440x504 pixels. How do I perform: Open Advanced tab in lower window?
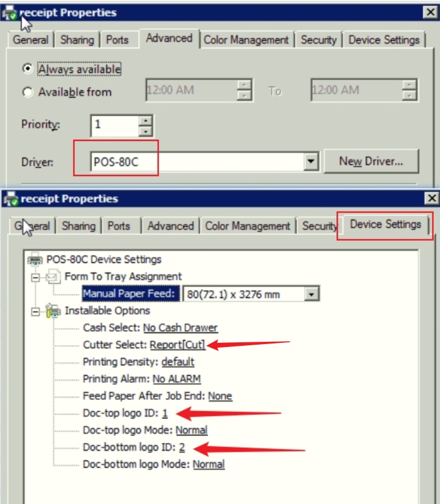pos(170,226)
